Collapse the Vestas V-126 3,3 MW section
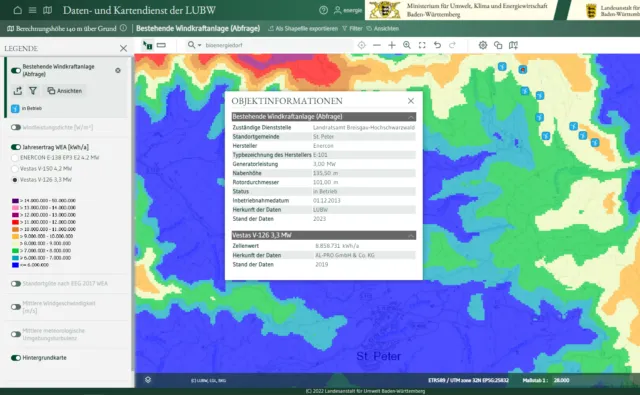The height and width of the screenshot is (395, 640). coord(411,236)
